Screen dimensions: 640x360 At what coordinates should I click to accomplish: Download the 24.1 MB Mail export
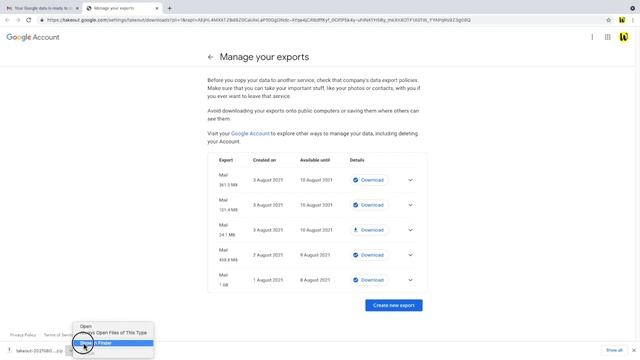[x=369, y=230]
